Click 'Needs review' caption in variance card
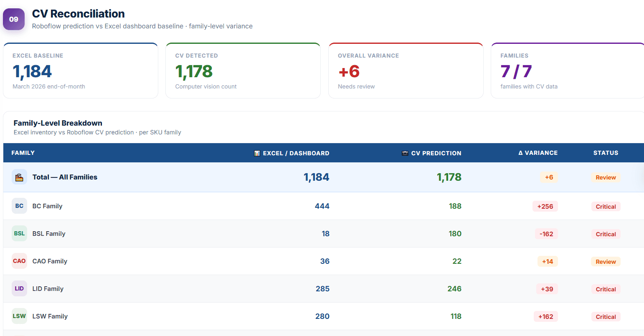Image resolution: width=644 pixels, height=336 pixels. click(356, 86)
